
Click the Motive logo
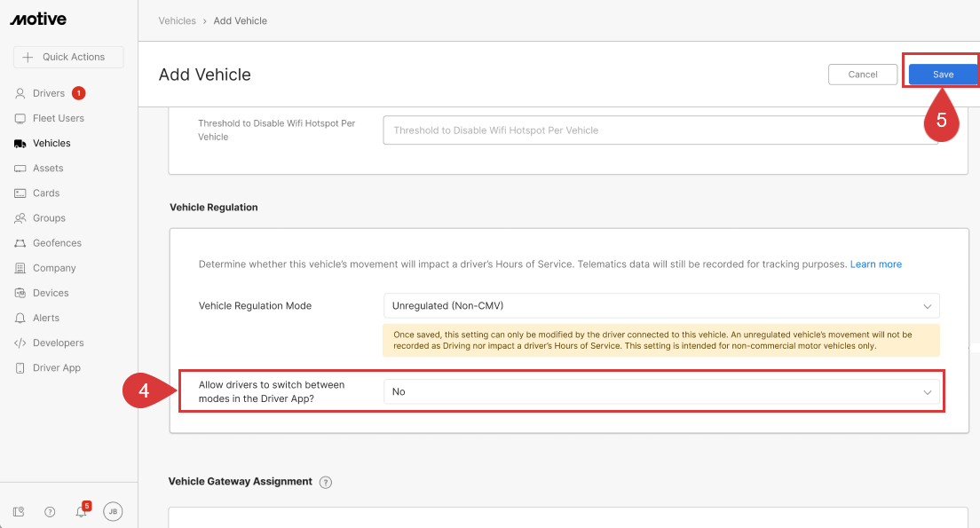click(38, 20)
